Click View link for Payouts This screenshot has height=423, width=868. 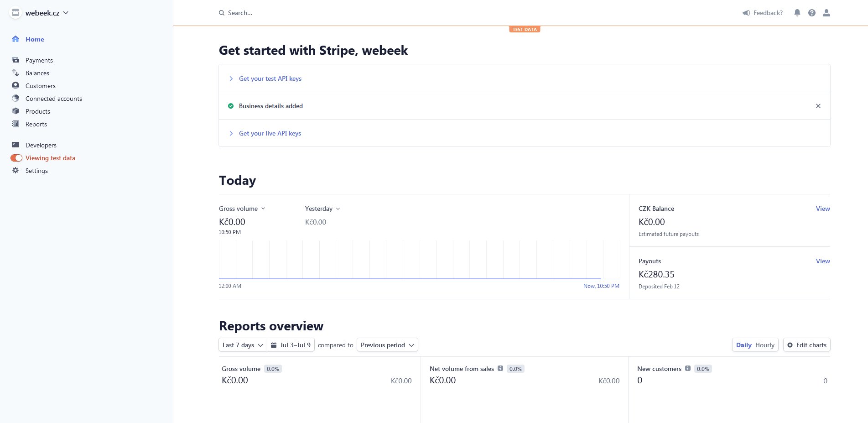(823, 261)
